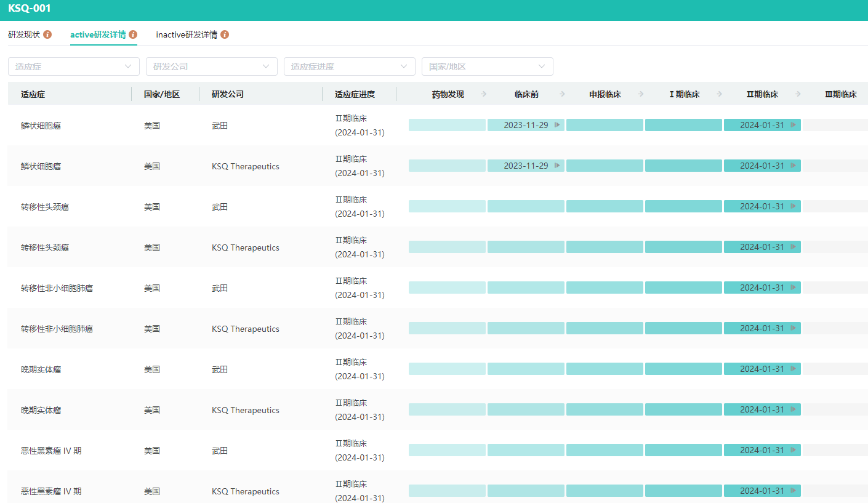Viewport: 868px width, 503px height.
Task: Click the arrow icon after 临床前 header
Action: (562, 94)
